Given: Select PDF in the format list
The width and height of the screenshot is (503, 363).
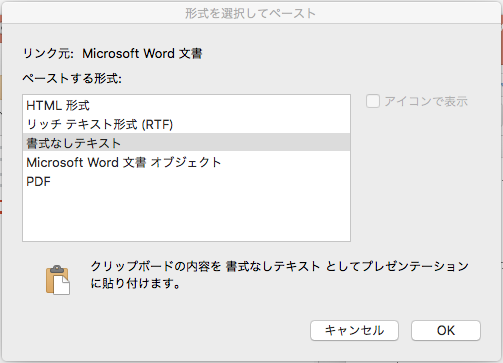Looking at the screenshot, I should (x=186, y=181).
